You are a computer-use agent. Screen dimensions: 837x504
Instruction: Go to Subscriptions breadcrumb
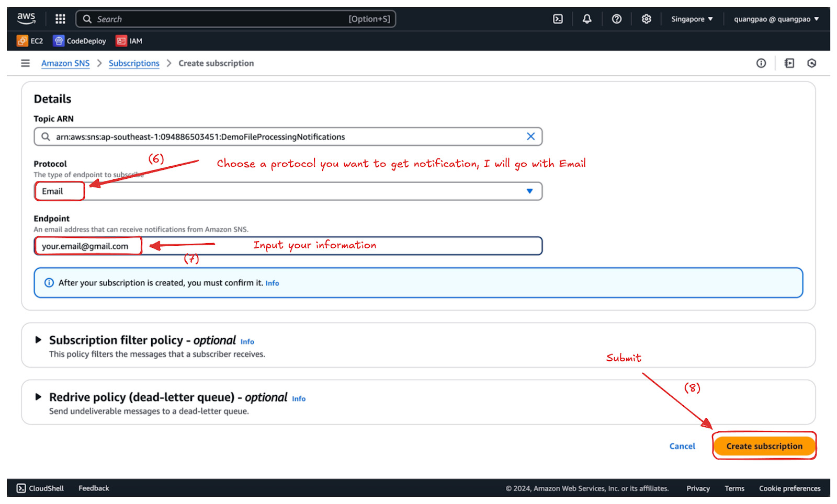(x=134, y=63)
